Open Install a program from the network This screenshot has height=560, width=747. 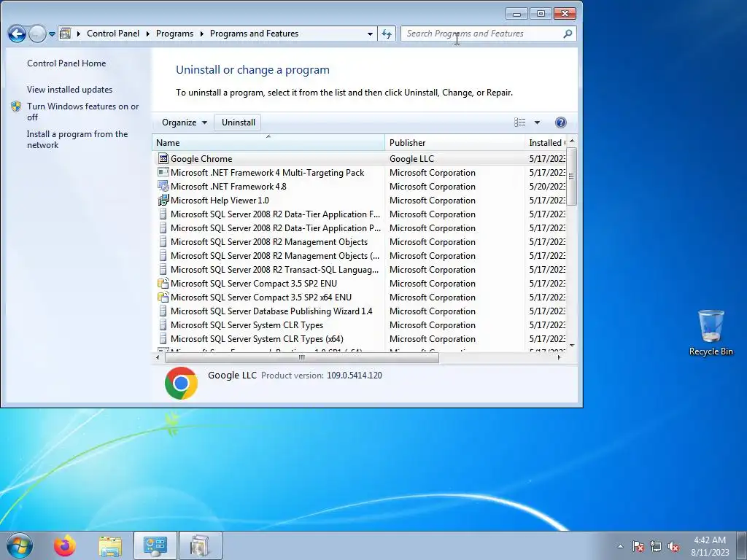coord(77,139)
